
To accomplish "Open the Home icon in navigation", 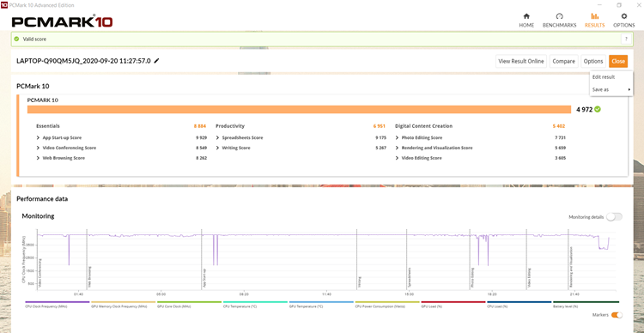I will (526, 16).
